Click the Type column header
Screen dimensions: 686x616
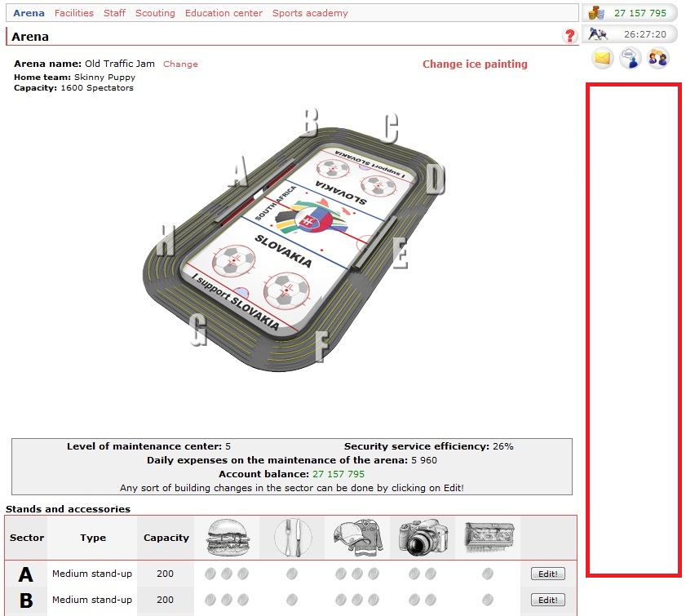(93, 538)
